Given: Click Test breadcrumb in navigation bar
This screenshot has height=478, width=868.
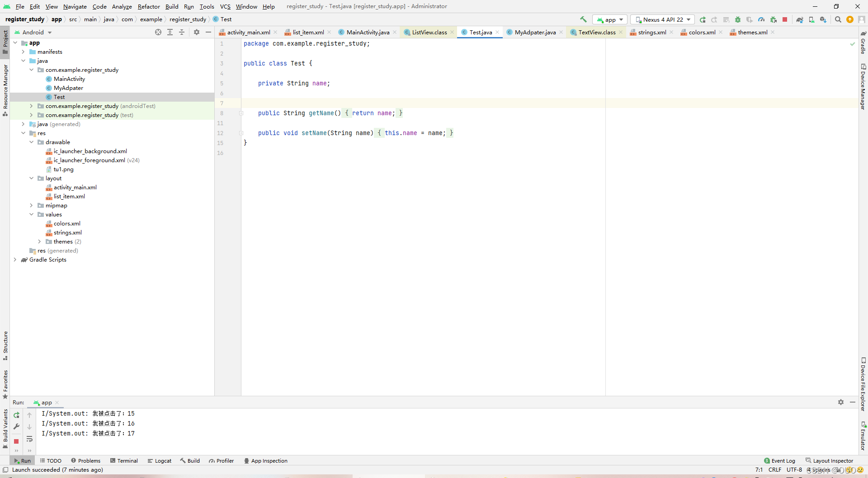Looking at the screenshot, I should click(222, 19).
